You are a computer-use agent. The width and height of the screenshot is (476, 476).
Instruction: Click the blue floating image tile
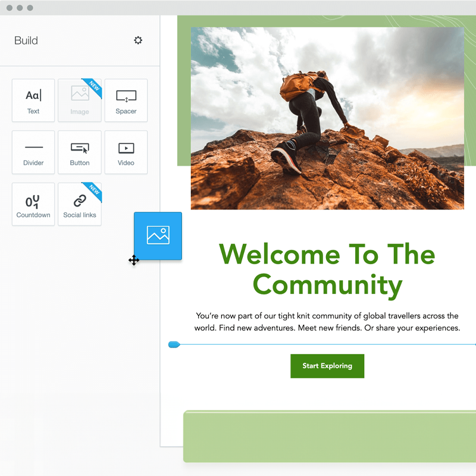tap(158, 236)
